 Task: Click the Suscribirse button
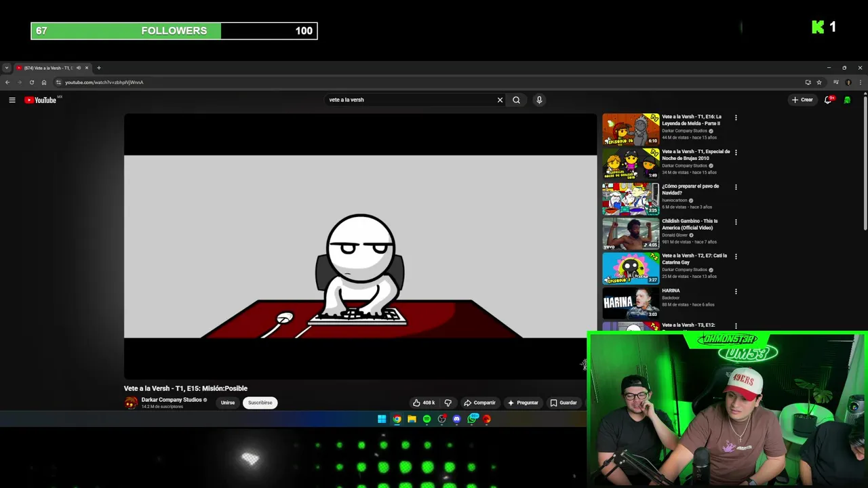click(x=260, y=403)
